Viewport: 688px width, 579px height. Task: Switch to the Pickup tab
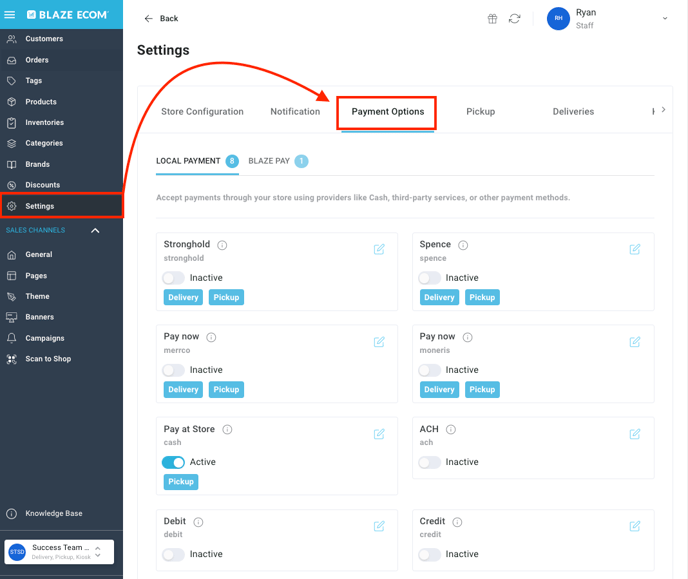480,112
